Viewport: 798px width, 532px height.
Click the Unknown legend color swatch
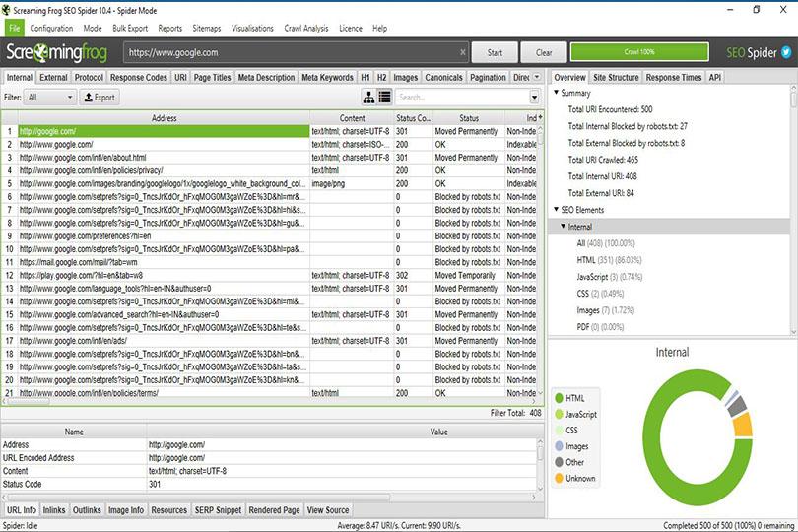559,478
